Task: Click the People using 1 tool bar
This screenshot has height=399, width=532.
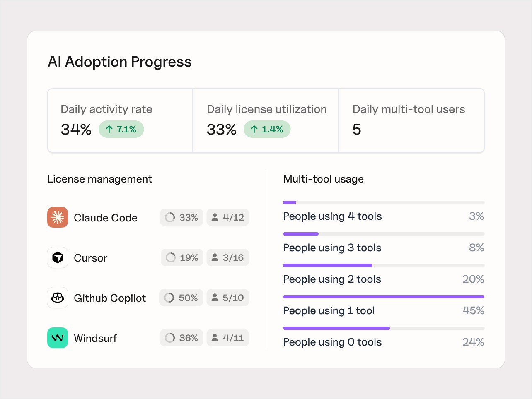Action: [x=383, y=297]
